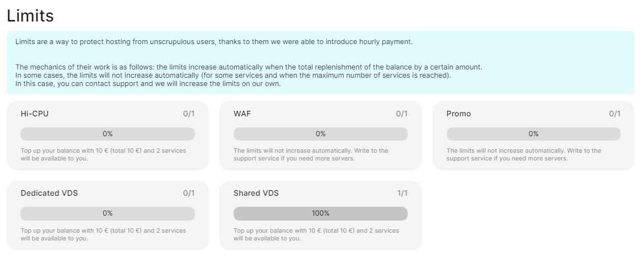
Task: Click the Shared VDS 100% progress bar
Action: (320, 213)
